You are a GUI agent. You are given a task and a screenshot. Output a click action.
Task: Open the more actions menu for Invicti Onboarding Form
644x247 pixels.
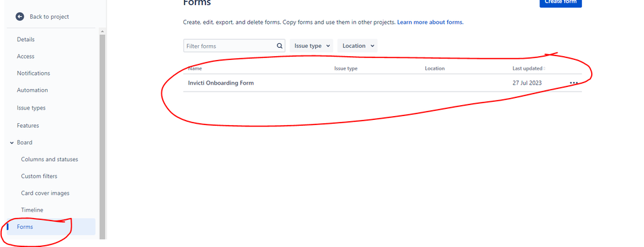click(574, 83)
